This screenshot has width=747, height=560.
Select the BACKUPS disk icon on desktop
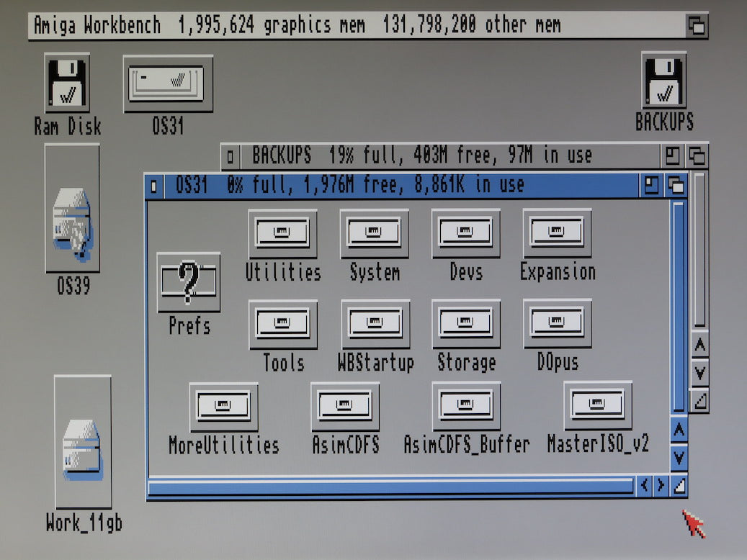point(664,81)
